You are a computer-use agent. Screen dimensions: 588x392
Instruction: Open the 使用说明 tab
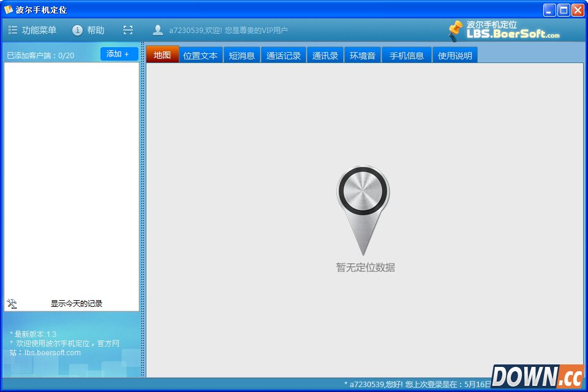click(x=455, y=55)
